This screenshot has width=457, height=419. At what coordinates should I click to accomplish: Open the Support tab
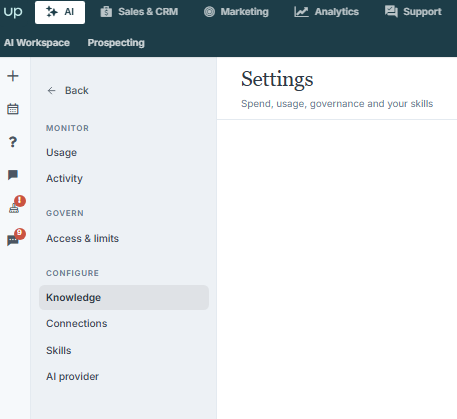click(413, 12)
